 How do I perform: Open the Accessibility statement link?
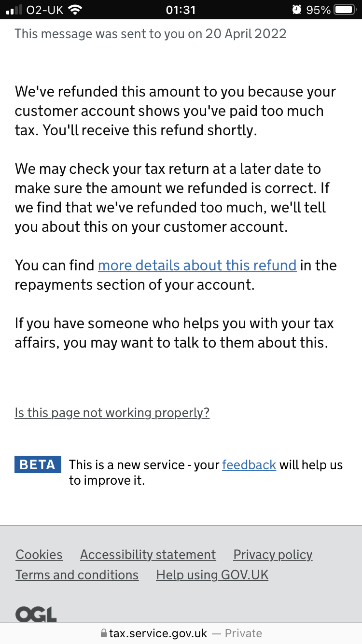(148, 555)
